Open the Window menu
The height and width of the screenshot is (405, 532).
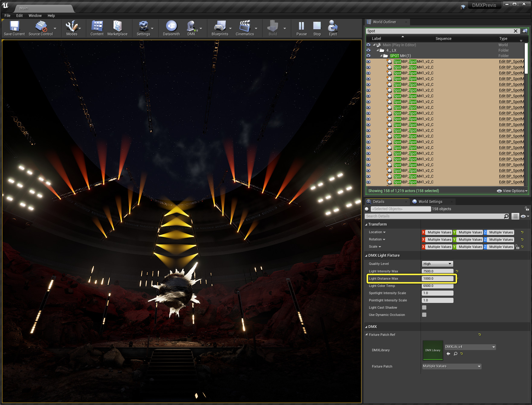click(35, 16)
